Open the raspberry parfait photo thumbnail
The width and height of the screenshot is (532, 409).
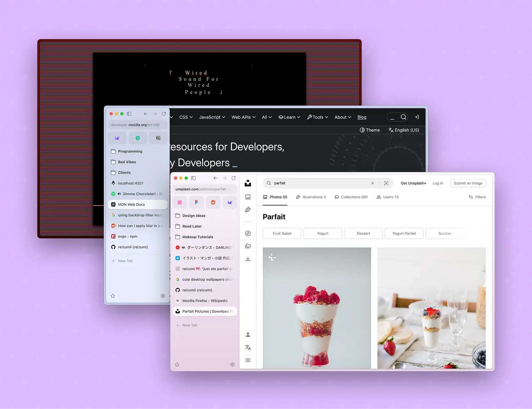click(x=317, y=308)
